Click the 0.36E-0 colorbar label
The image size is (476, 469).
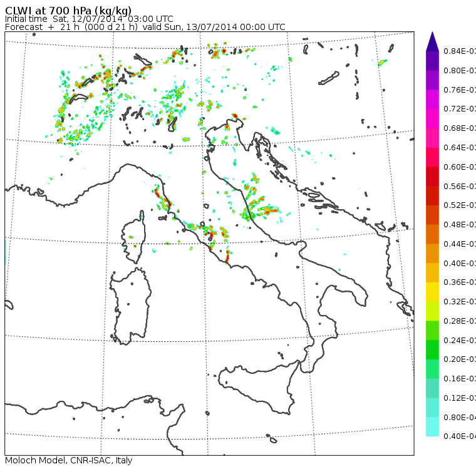460,282
